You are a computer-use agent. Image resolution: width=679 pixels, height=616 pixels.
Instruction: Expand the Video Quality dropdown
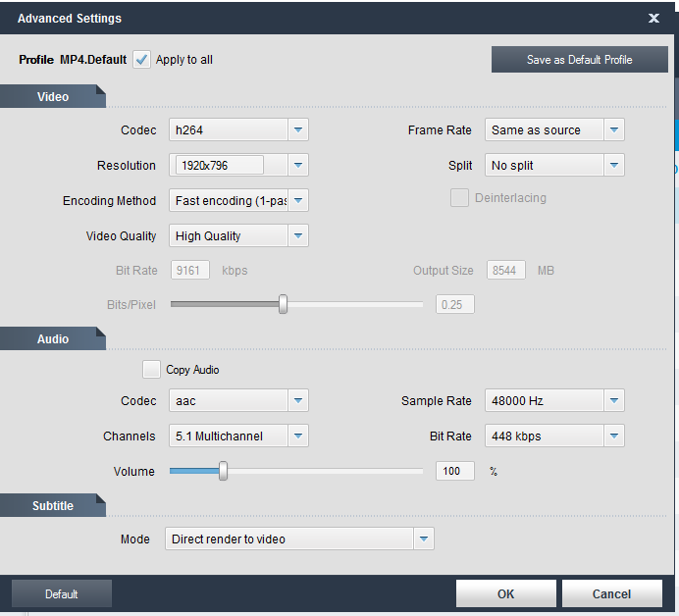coord(298,236)
